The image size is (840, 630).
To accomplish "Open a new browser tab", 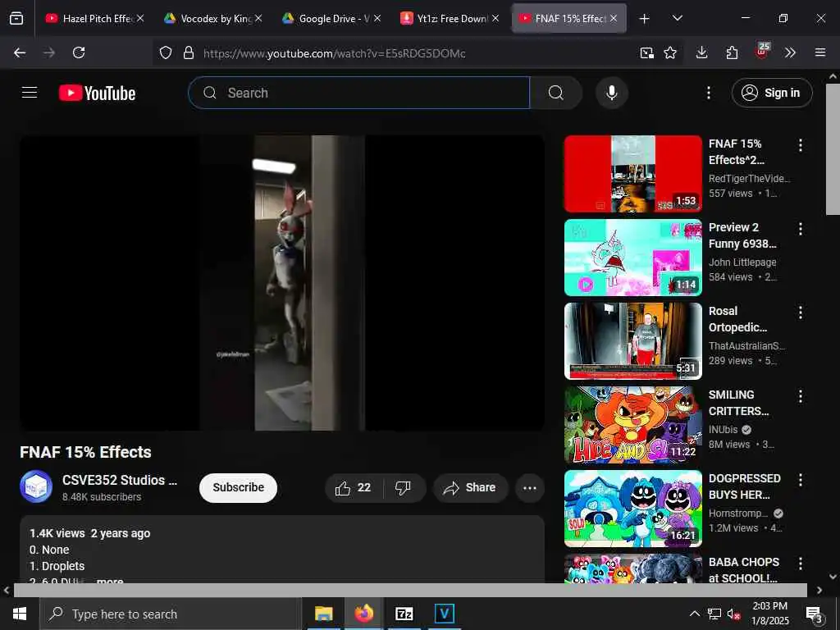I will point(645,19).
